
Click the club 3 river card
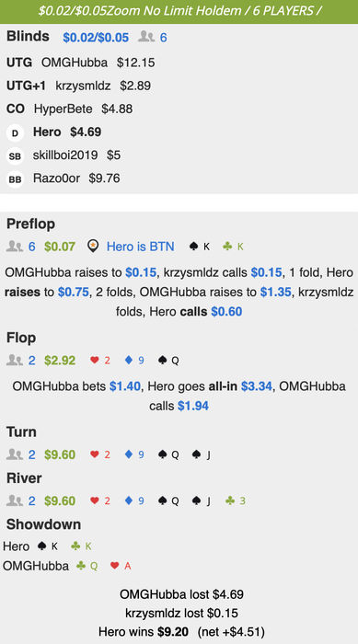coord(236,501)
